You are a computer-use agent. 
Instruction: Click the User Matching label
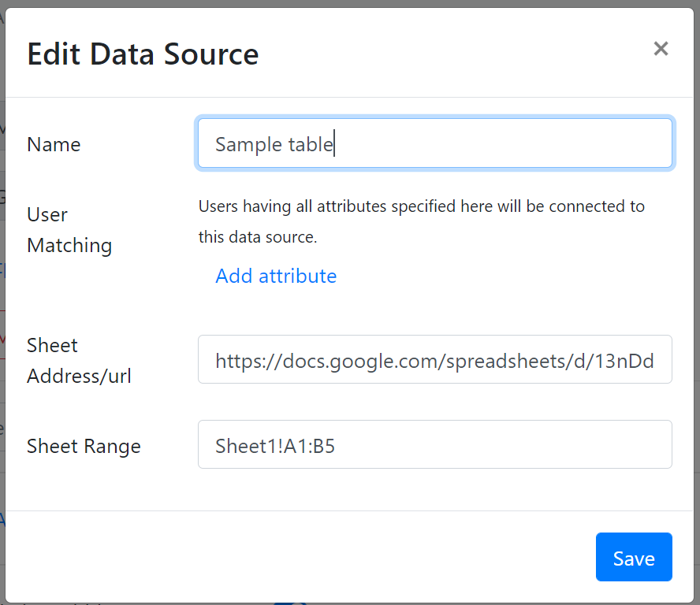[x=69, y=230]
